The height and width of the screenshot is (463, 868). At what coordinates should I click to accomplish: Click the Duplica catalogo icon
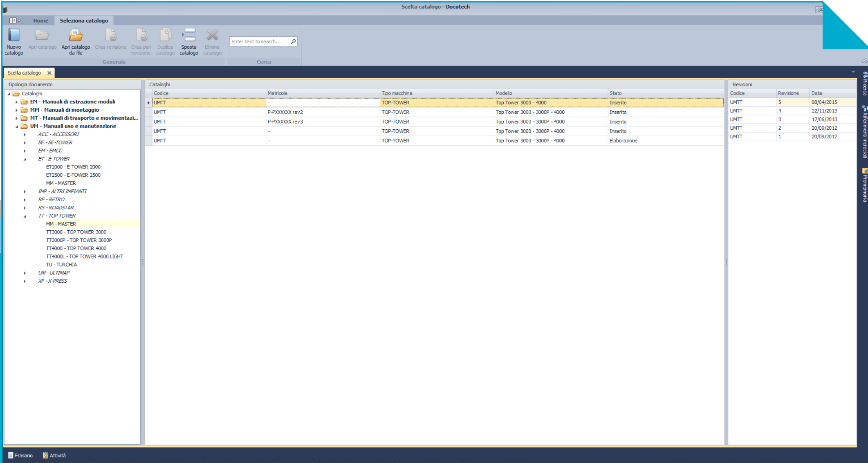[165, 36]
